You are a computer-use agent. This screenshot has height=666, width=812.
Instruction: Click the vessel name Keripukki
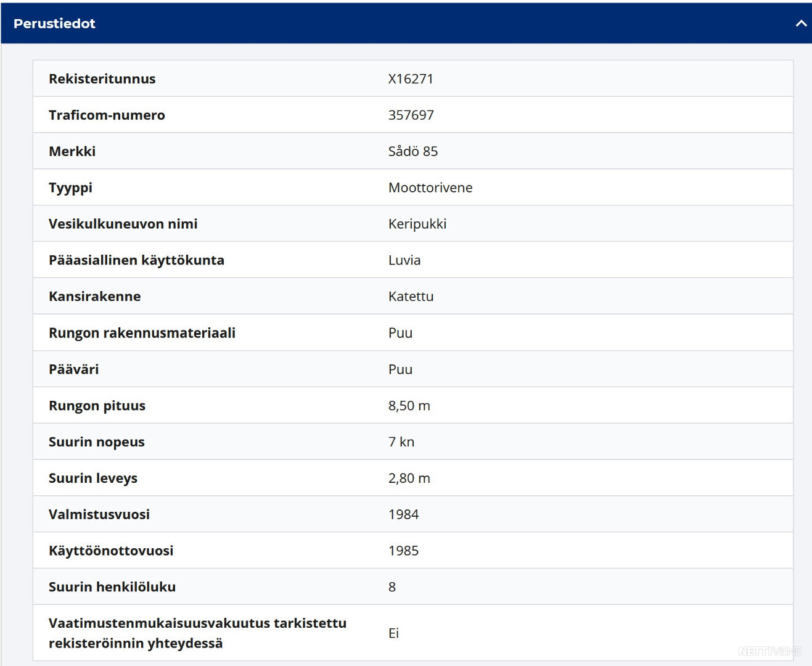point(417,224)
